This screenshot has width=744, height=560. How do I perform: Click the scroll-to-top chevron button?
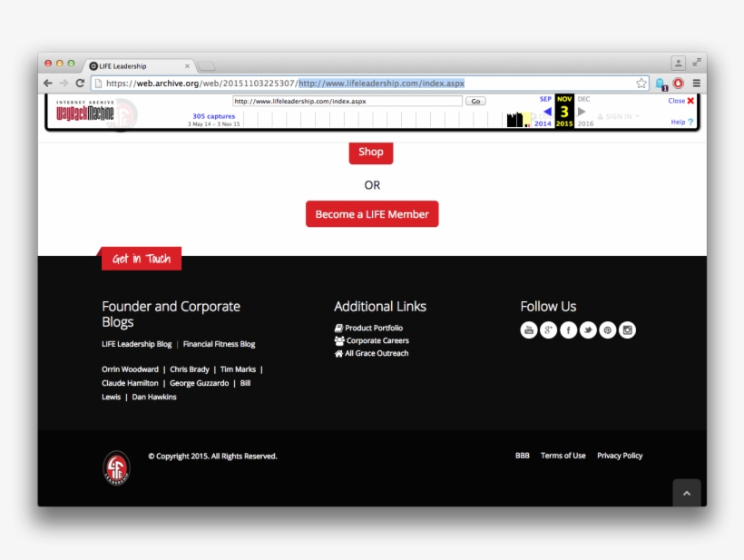(x=687, y=492)
